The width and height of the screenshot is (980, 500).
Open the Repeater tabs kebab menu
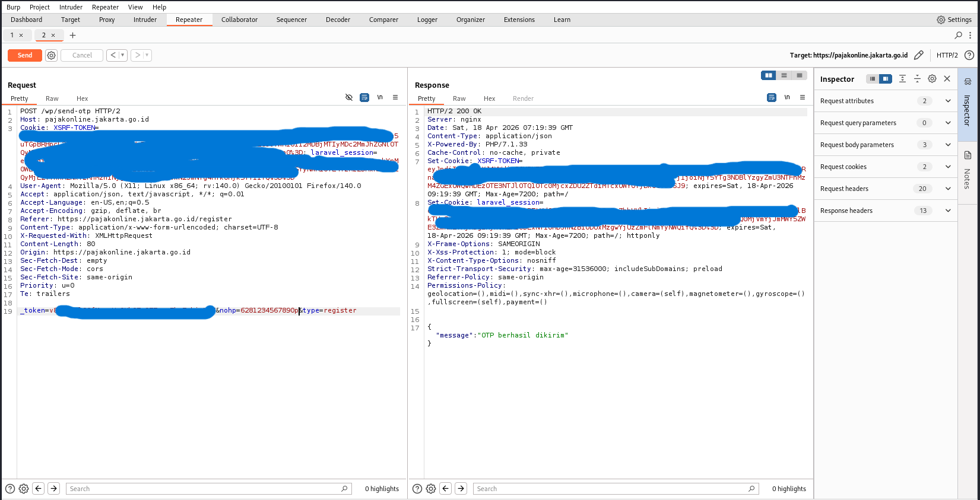[971, 35]
